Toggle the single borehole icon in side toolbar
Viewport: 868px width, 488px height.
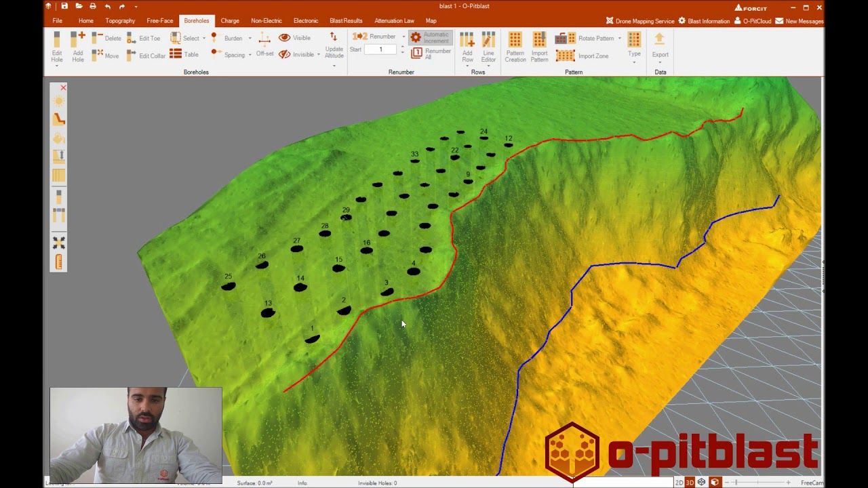tap(59, 197)
